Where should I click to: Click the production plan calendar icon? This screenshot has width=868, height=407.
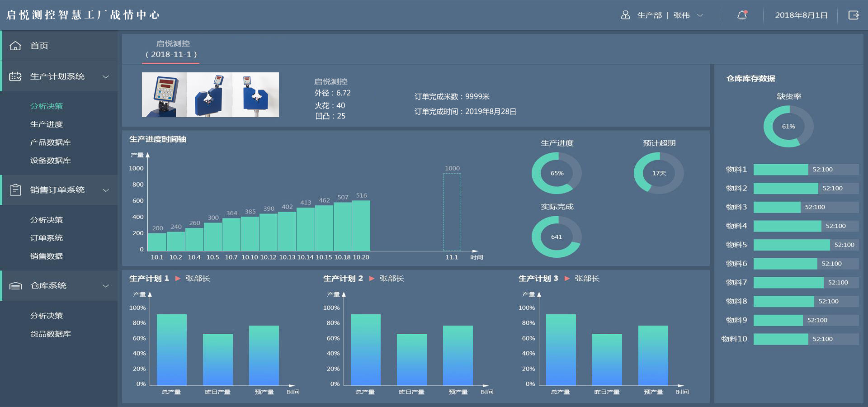(15, 76)
